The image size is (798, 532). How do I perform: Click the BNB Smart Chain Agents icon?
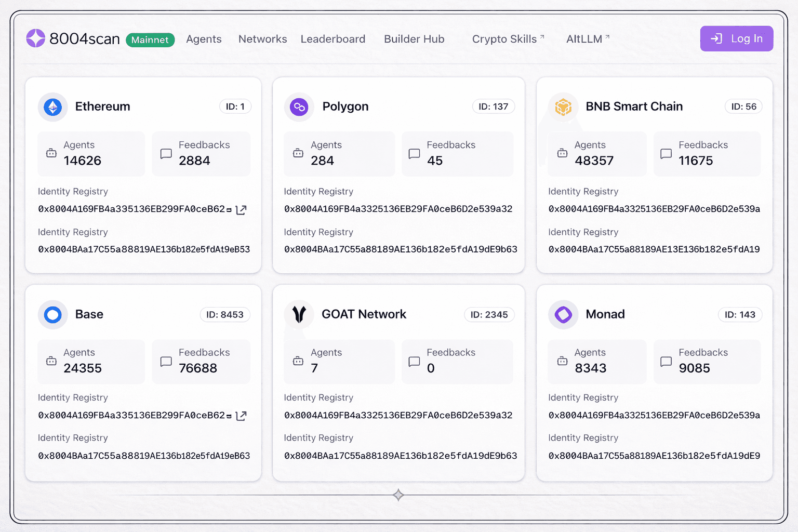pyautogui.click(x=562, y=153)
